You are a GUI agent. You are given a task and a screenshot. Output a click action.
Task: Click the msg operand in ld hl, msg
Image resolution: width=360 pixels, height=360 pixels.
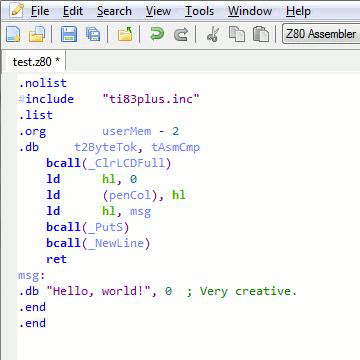coord(140,211)
